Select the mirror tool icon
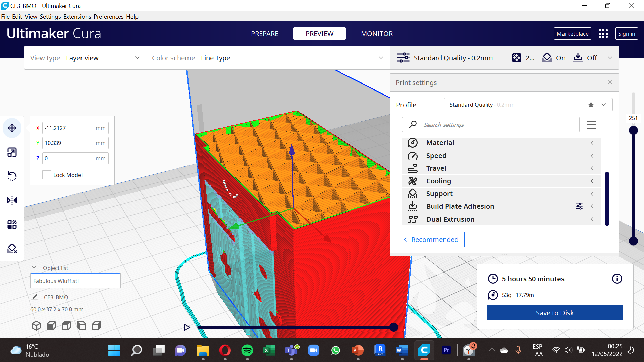The image size is (644, 362). (x=12, y=200)
